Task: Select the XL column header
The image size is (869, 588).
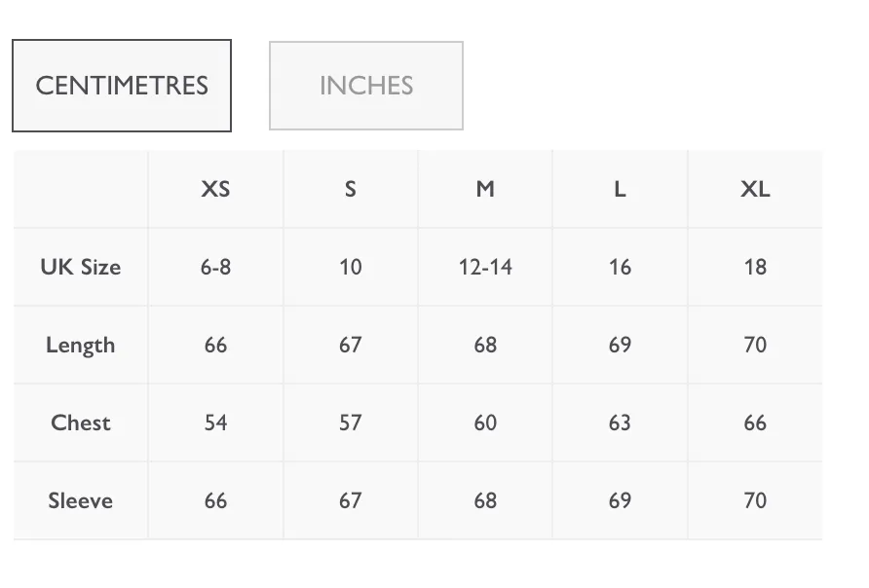Action: click(755, 189)
